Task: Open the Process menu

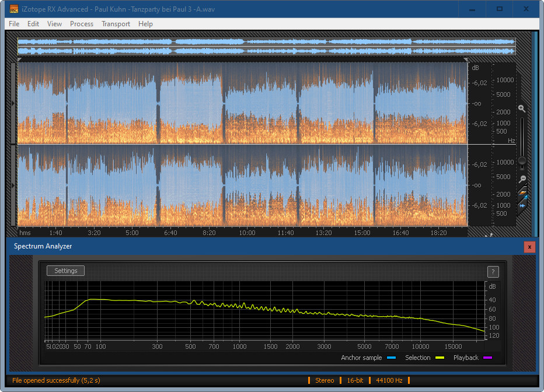Action: (x=82, y=24)
